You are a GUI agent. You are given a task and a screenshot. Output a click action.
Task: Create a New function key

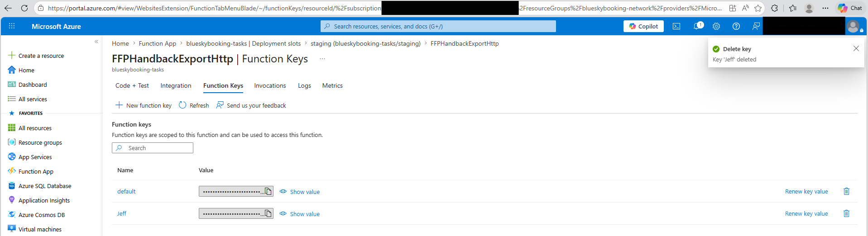(144, 105)
